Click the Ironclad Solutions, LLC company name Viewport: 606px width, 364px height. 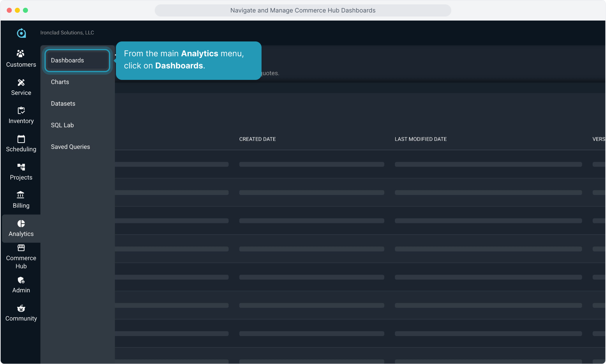67,33
